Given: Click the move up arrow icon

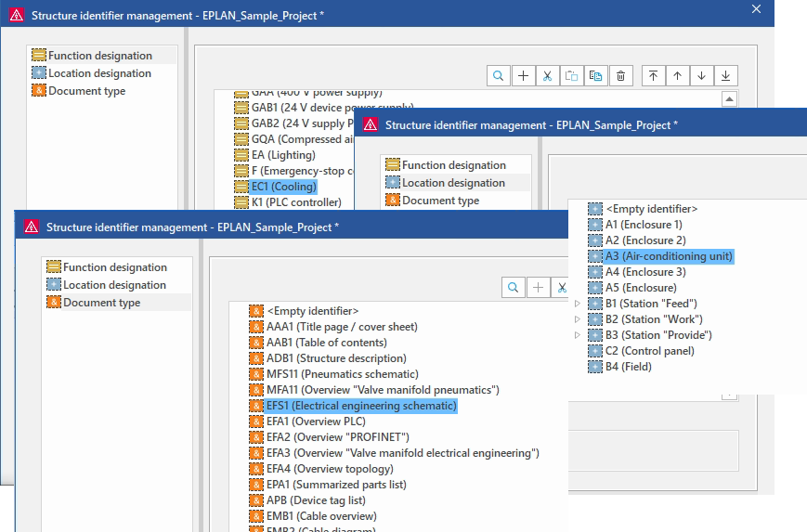Looking at the screenshot, I should point(677,76).
